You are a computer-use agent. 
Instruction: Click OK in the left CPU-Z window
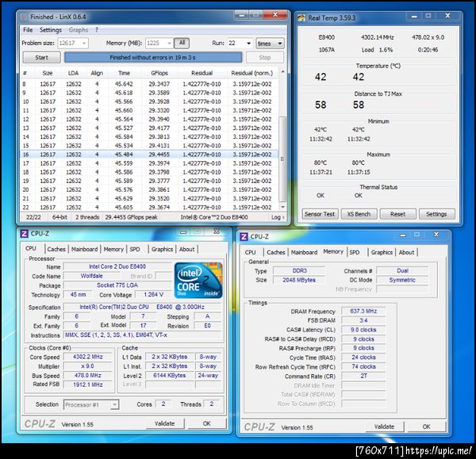pos(207,423)
